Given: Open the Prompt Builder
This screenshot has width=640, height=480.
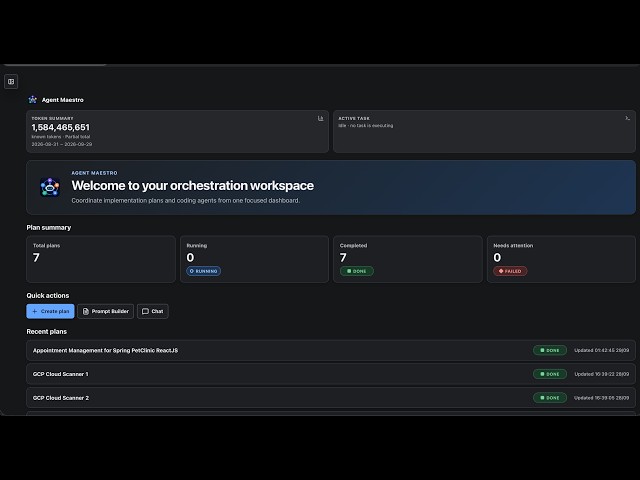Looking at the screenshot, I should tap(105, 311).
